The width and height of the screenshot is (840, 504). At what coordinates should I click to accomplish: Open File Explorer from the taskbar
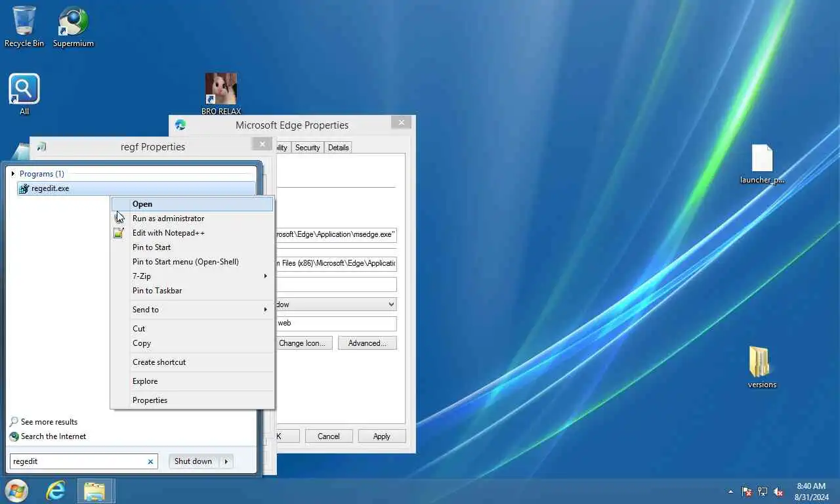click(x=95, y=491)
